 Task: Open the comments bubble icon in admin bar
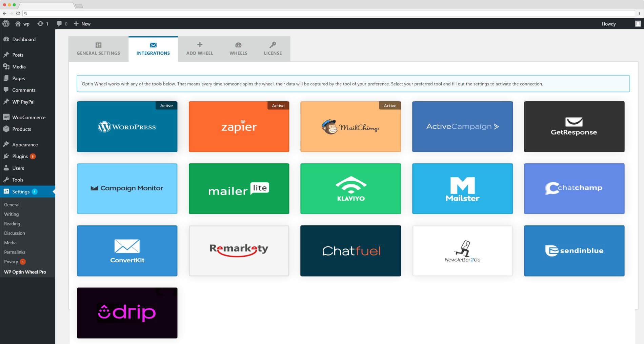59,24
